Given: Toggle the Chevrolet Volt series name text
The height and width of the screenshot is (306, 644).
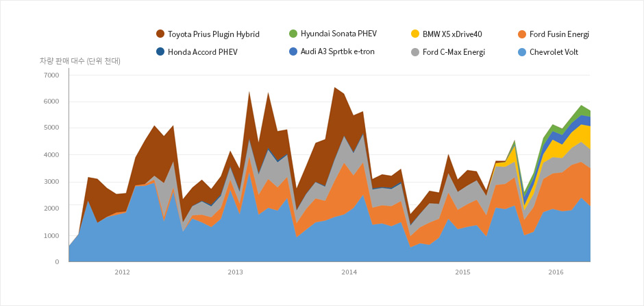Looking at the screenshot, I should point(555,52).
